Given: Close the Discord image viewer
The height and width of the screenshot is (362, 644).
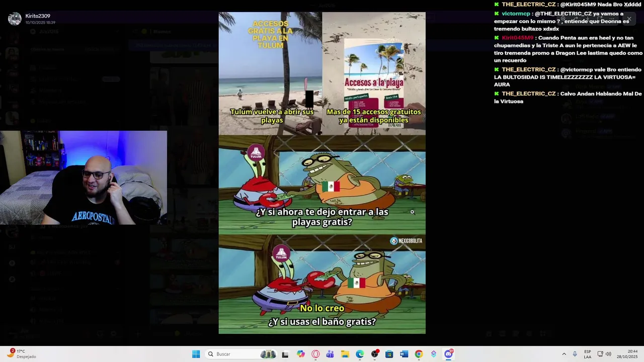Looking at the screenshot, I should click(x=629, y=19).
